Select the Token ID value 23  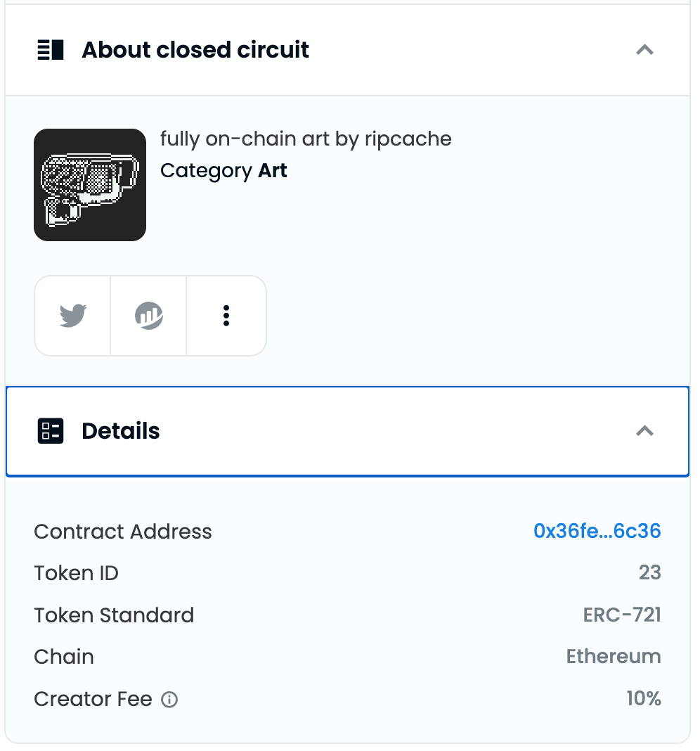[x=649, y=573]
